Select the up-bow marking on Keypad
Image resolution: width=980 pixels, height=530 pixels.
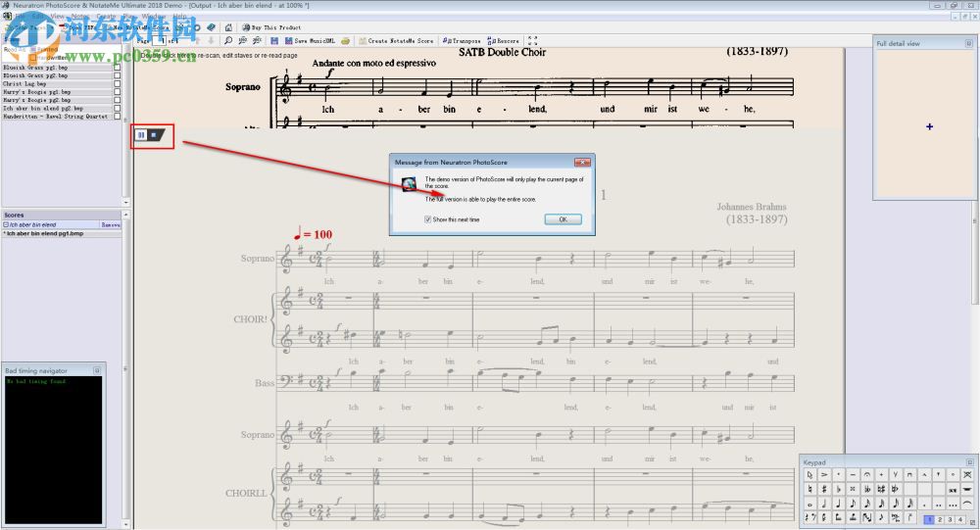(x=896, y=474)
